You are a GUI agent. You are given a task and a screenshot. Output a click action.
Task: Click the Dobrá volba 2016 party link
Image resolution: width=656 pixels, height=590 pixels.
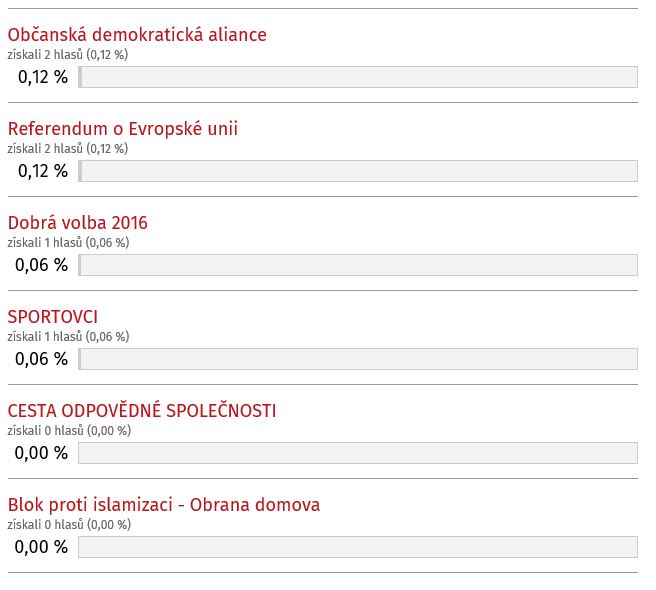click(78, 223)
